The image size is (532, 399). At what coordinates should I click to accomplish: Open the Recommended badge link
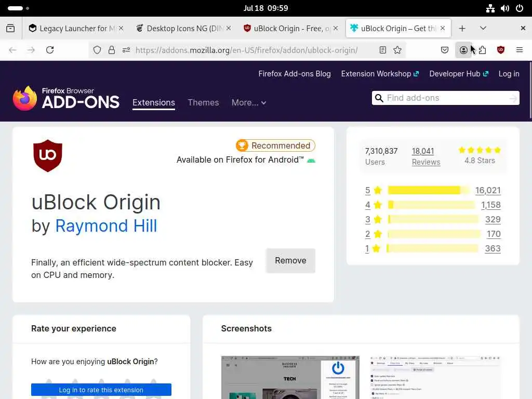[x=275, y=145]
